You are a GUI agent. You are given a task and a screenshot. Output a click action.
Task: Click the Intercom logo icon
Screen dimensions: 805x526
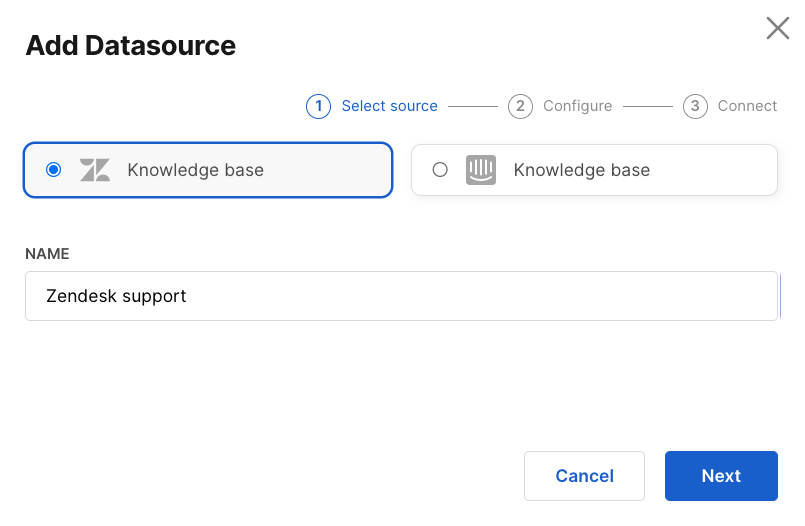pyautogui.click(x=481, y=170)
